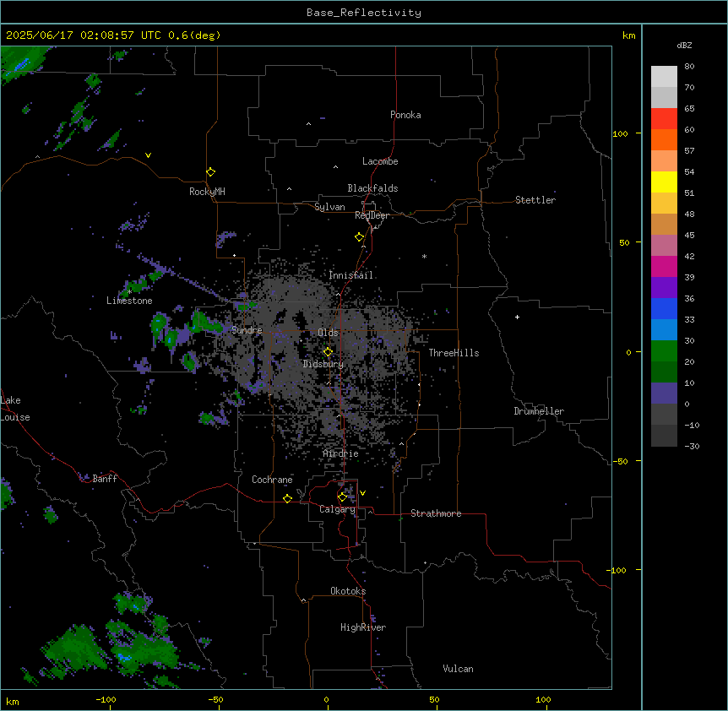This screenshot has width=728, height=711.
Task: Click the Sylvan label
Action: 329,207
